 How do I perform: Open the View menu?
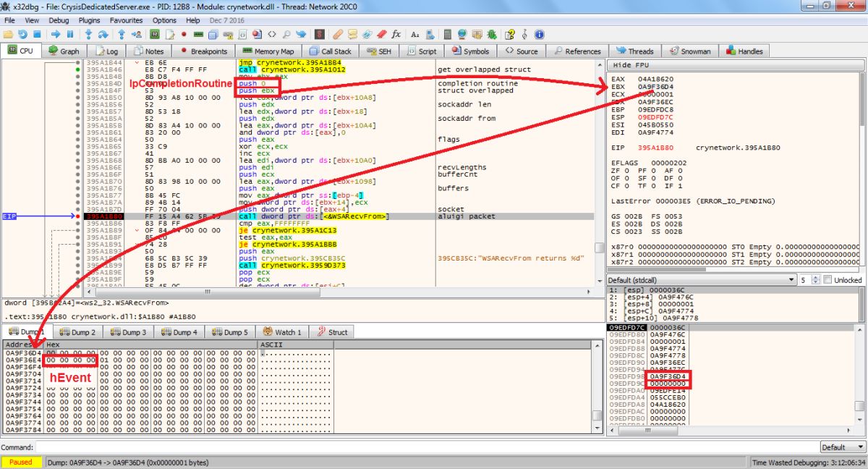pos(32,20)
